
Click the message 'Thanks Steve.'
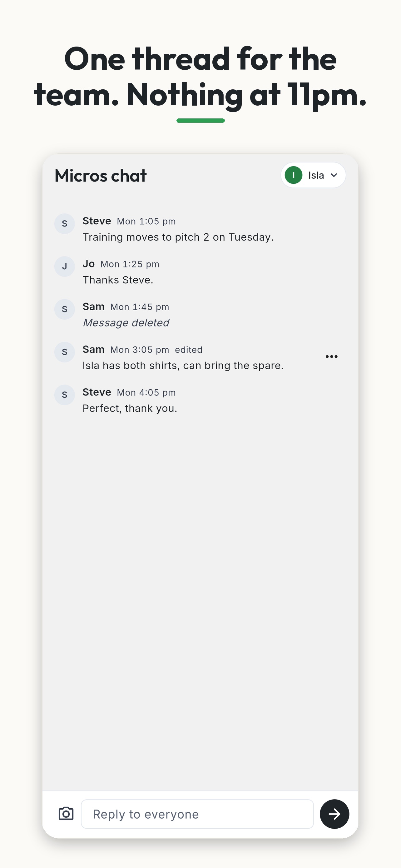[118, 280]
